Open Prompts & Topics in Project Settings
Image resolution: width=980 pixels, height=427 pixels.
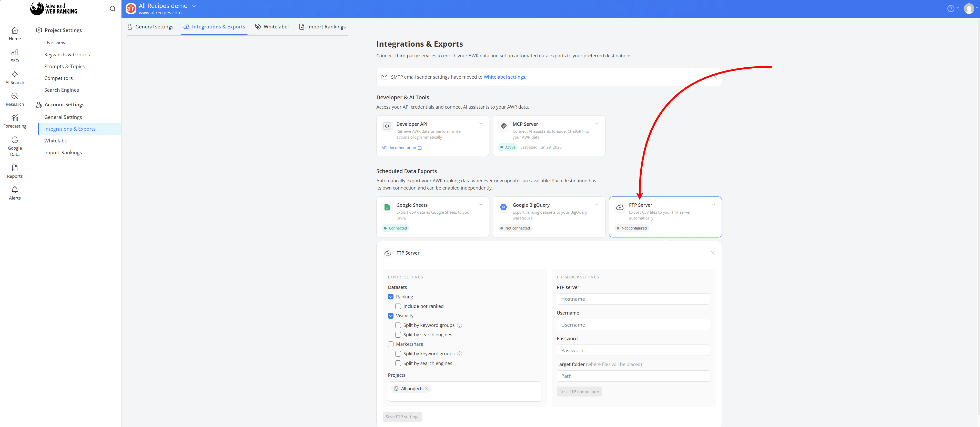click(64, 67)
